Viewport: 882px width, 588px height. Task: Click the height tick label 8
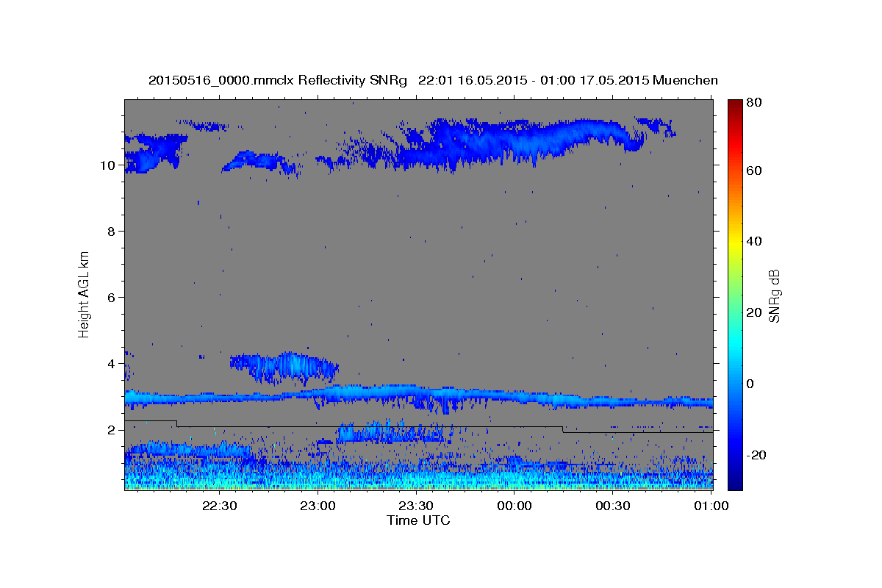click(111, 232)
